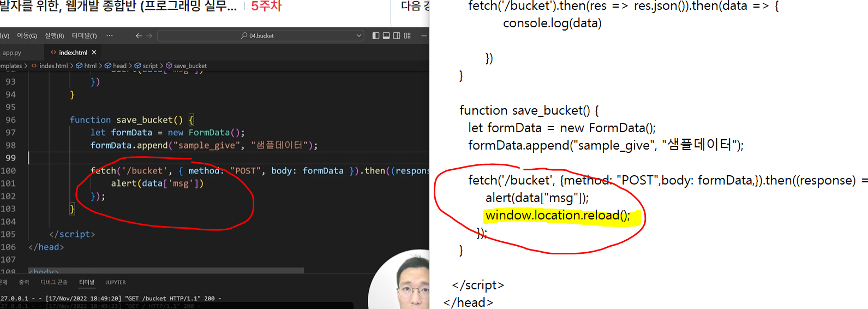Click alert(data["msg"]); in the right document

tap(537, 198)
